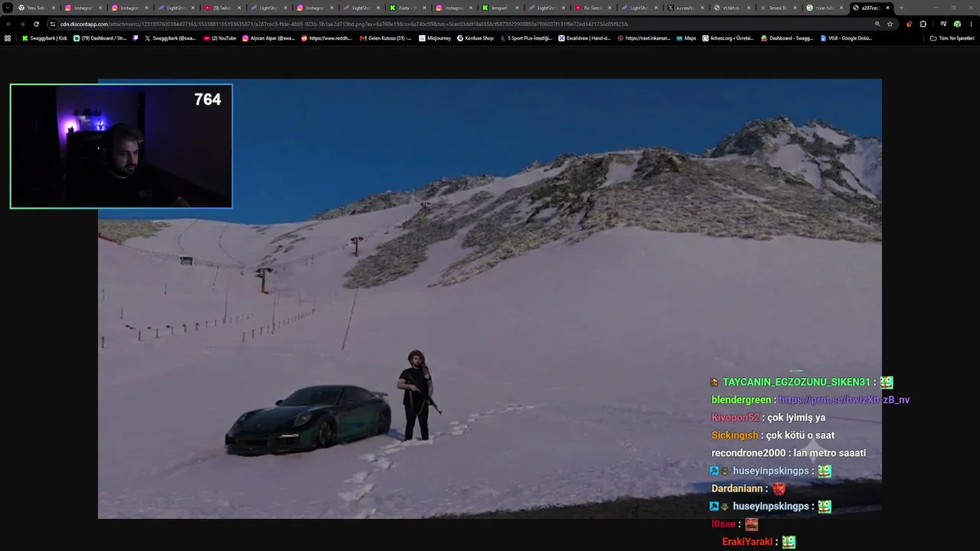Click the 764 viewer count
Viewport: 980px width, 551px height.
coord(207,99)
